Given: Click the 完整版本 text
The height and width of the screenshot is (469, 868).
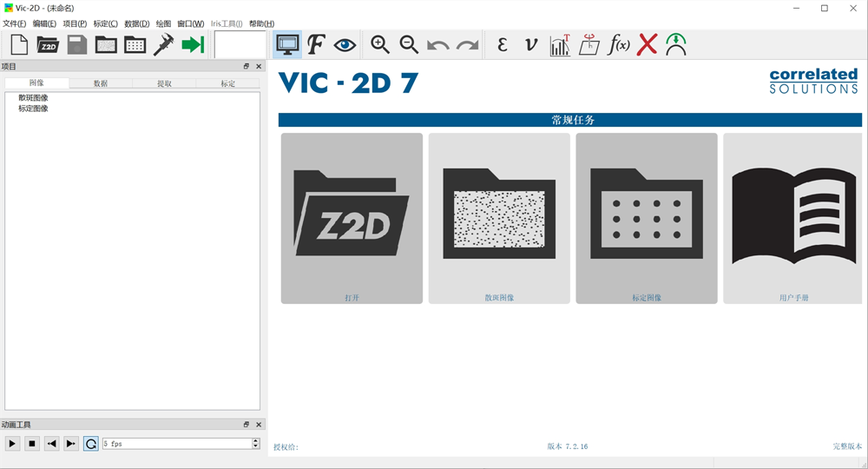Looking at the screenshot, I should point(847,446).
